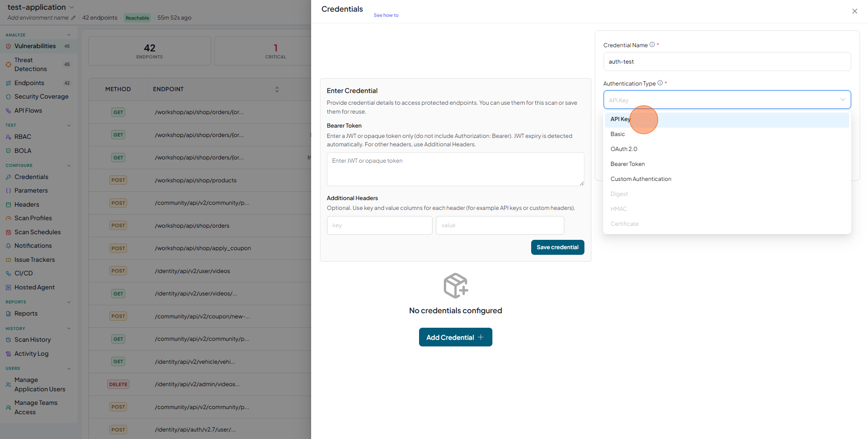Click the Reachable status badge
Screen dimensions: 868x439
137,18
